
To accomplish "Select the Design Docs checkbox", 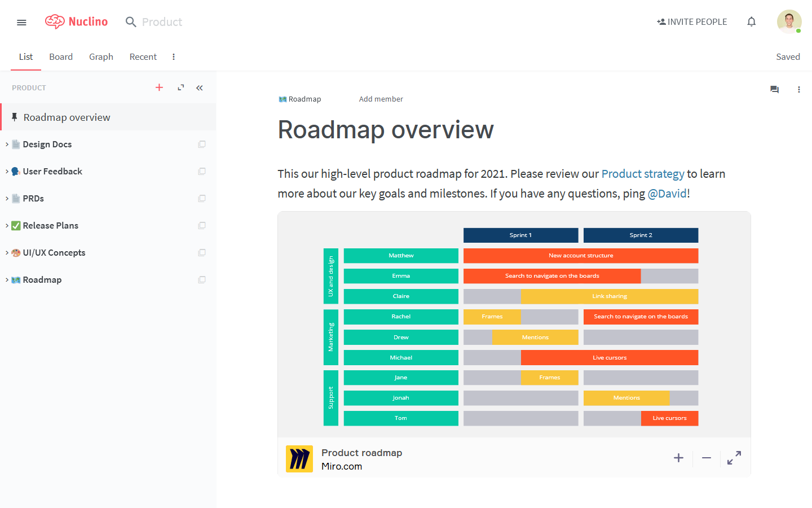I will (202, 144).
